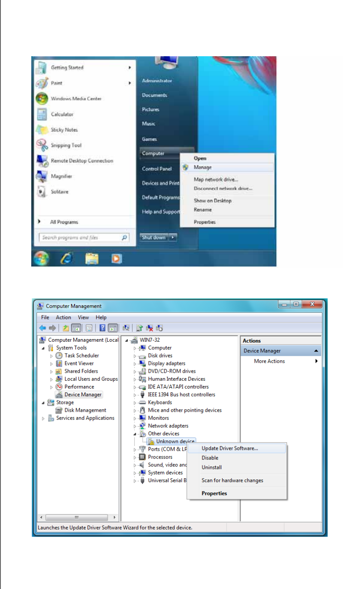
Task: Click the Update Driver Software toolbar icon
Action: pyautogui.click(x=140, y=328)
